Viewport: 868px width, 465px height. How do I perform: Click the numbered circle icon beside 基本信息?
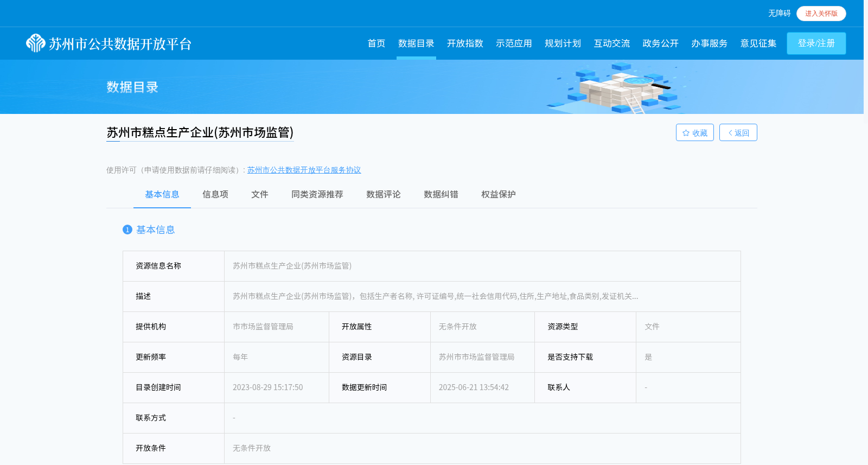[127, 230]
